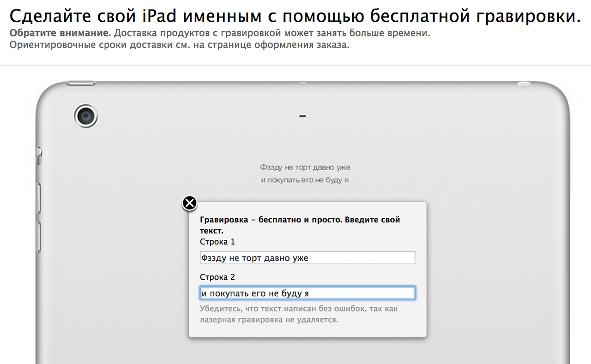Screen dimensions: 591x364
Task: Click the bold text "Обратите внимание."
Action: [x=60, y=34]
